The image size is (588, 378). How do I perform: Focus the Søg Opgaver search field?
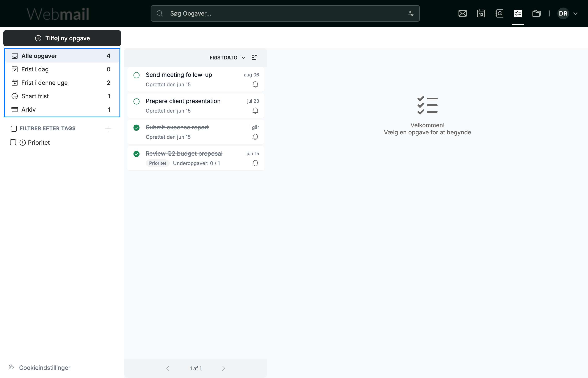[x=285, y=13]
